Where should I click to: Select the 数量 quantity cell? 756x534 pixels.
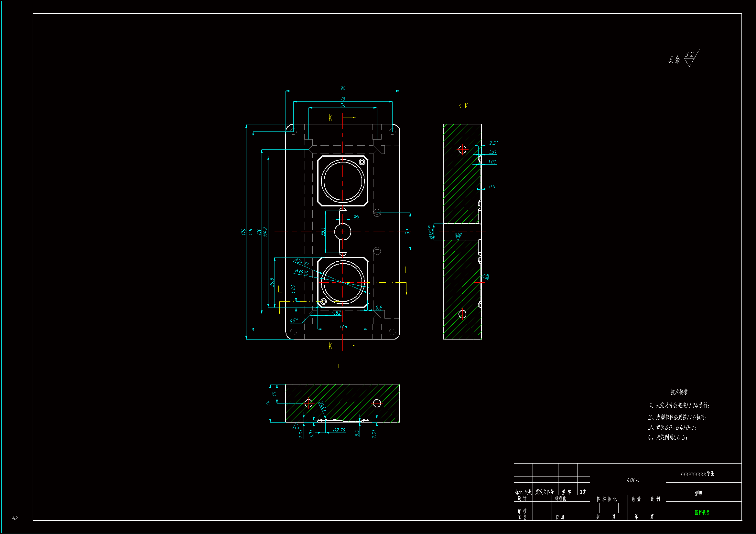pyautogui.click(x=636, y=499)
